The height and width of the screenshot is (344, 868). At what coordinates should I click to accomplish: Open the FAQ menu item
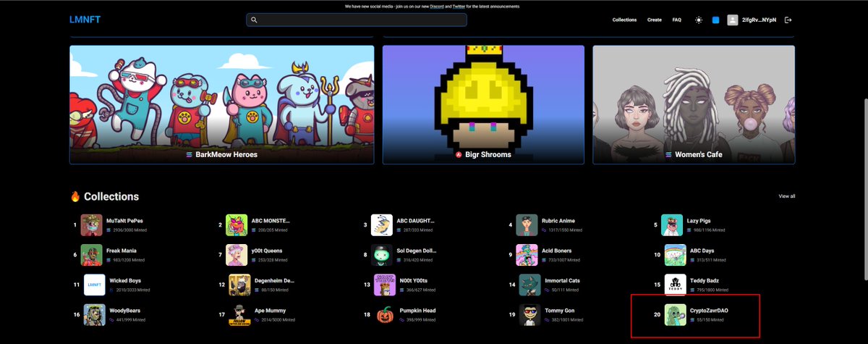click(677, 20)
